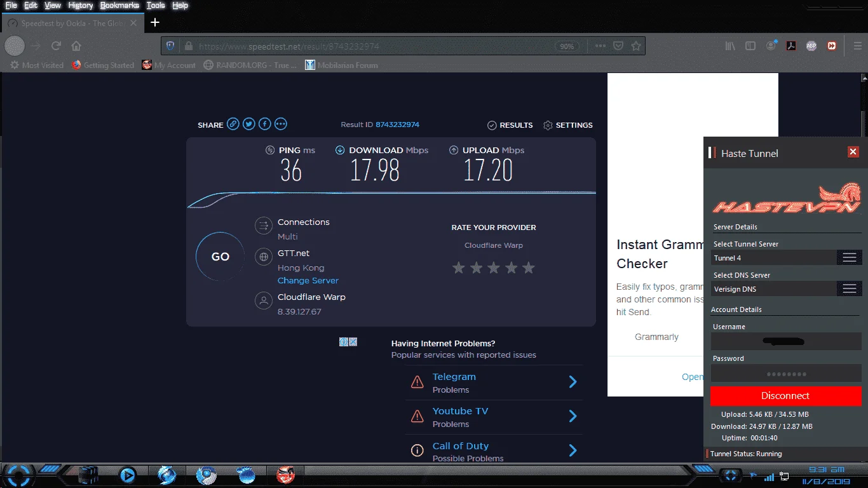This screenshot has width=868, height=488.
Task: Open the View menu
Action: [x=53, y=5]
